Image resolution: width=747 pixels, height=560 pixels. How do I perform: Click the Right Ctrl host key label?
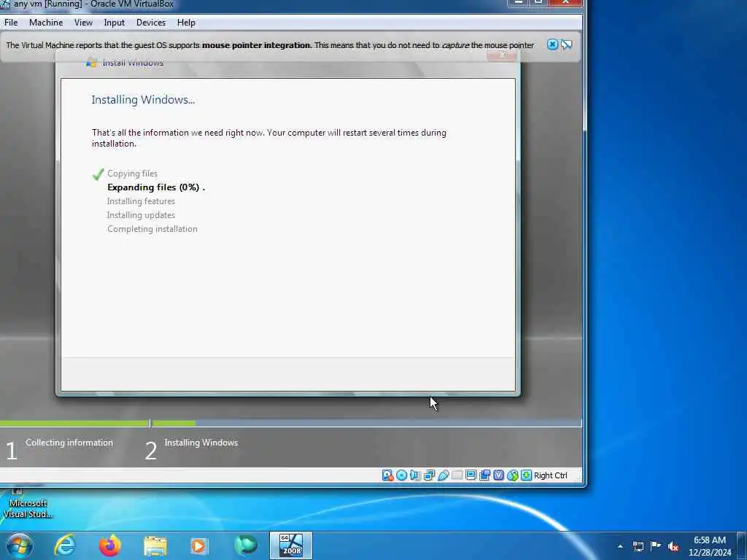[550, 475]
